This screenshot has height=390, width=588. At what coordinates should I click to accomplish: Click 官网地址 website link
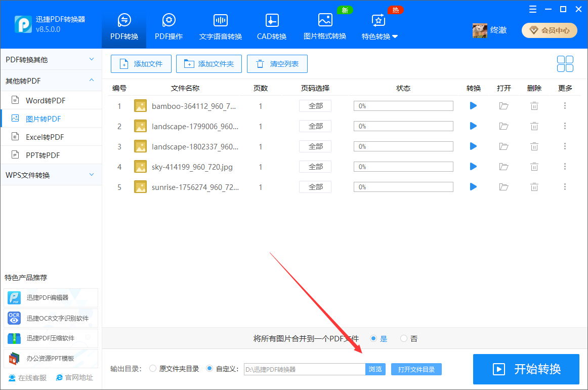tap(74, 378)
